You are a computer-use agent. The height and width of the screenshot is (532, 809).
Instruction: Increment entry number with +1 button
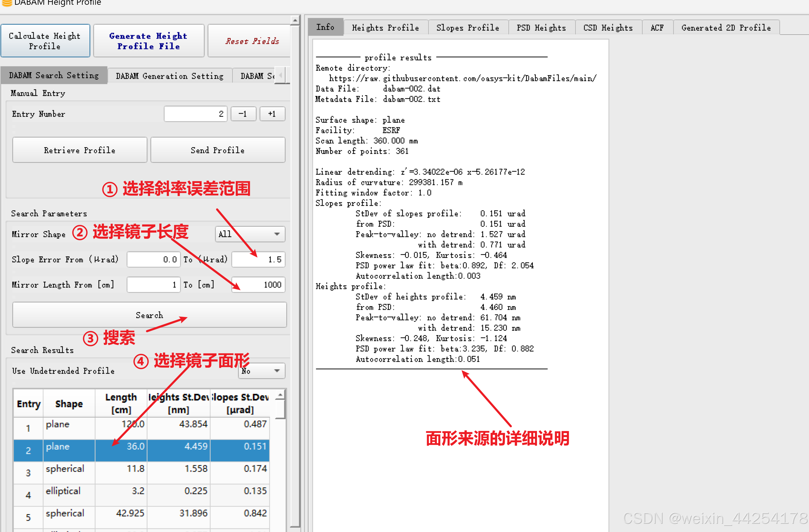pos(272,114)
